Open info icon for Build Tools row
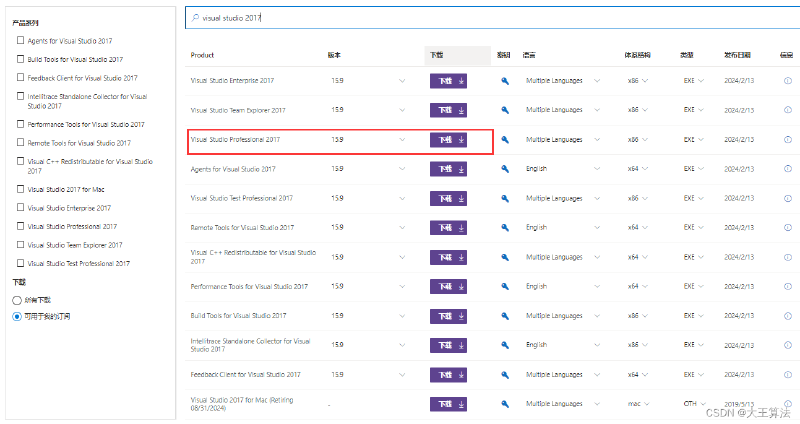This screenshot has width=800, height=424. pos(787,316)
